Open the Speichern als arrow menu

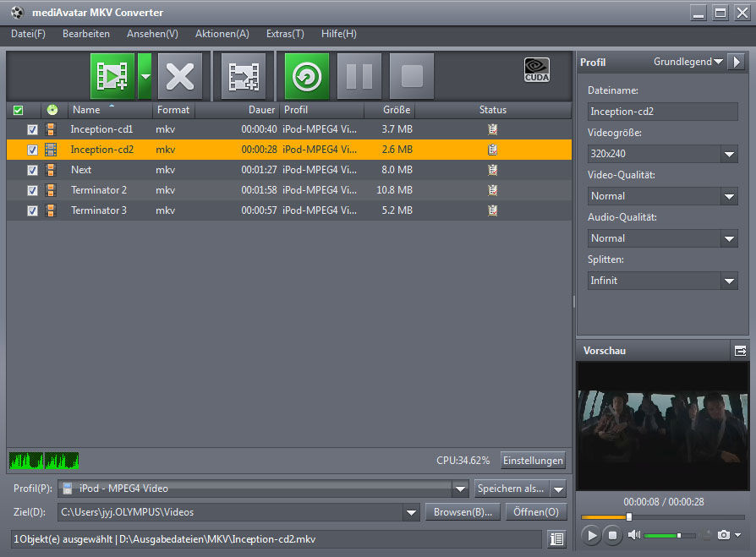558,489
